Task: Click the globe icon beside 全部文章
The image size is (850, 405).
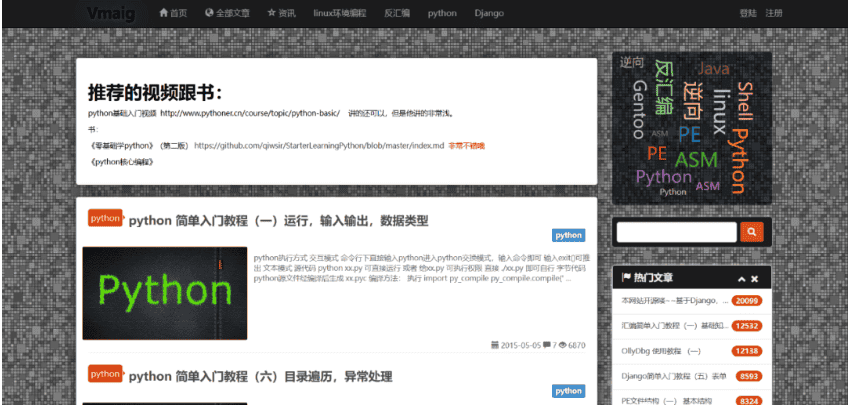Action: pyautogui.click(x=209, y=12)
